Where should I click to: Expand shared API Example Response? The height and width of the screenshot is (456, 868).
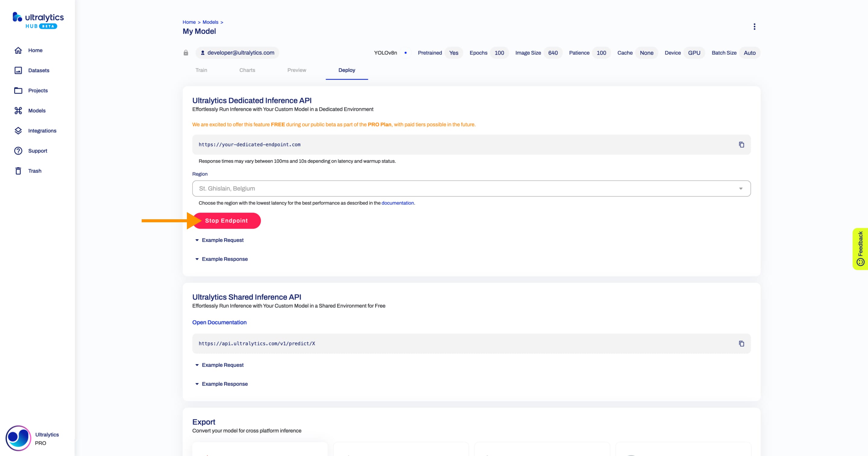225,384
